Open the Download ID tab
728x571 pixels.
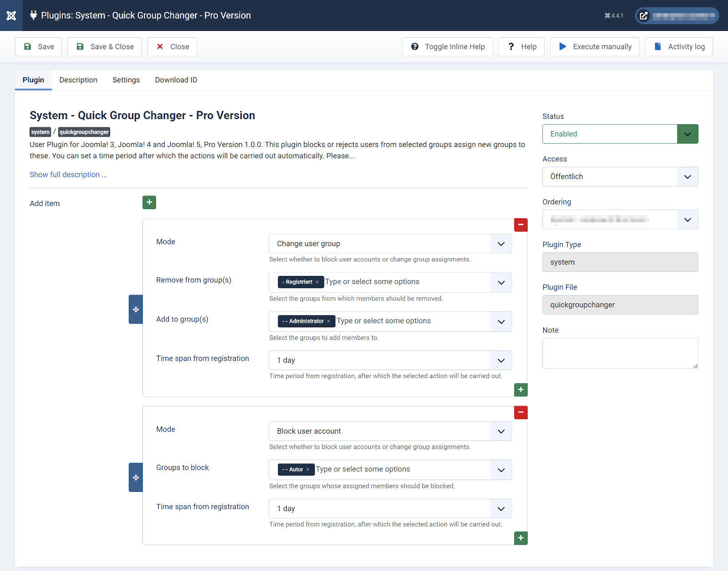[176, 80]
